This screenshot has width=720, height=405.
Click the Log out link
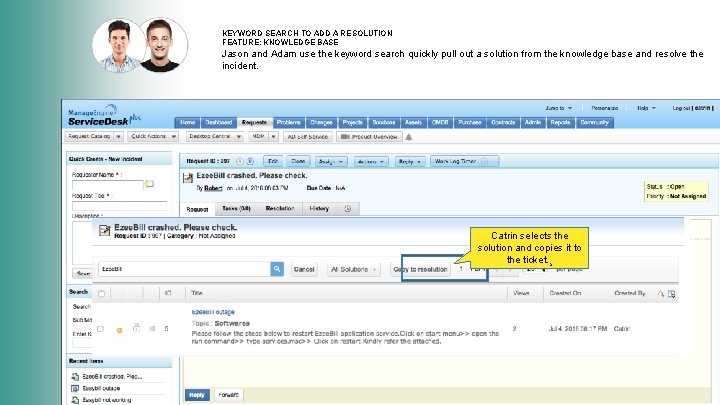pyautogui.click(x=681, y=108)
